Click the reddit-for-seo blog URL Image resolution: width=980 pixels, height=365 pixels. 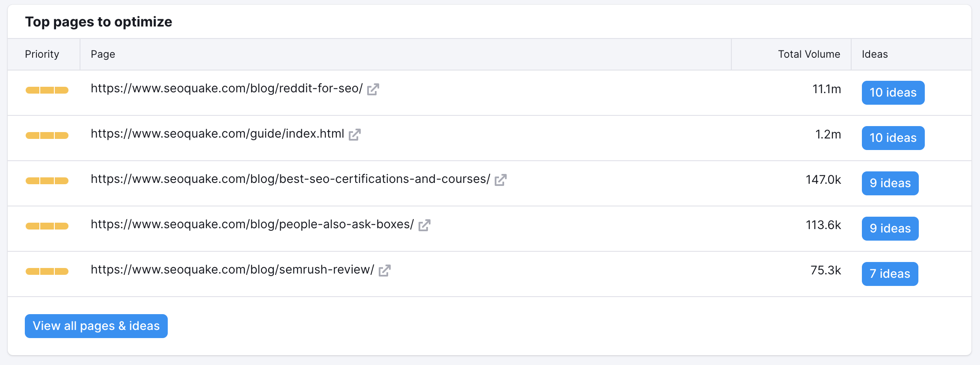226,88
